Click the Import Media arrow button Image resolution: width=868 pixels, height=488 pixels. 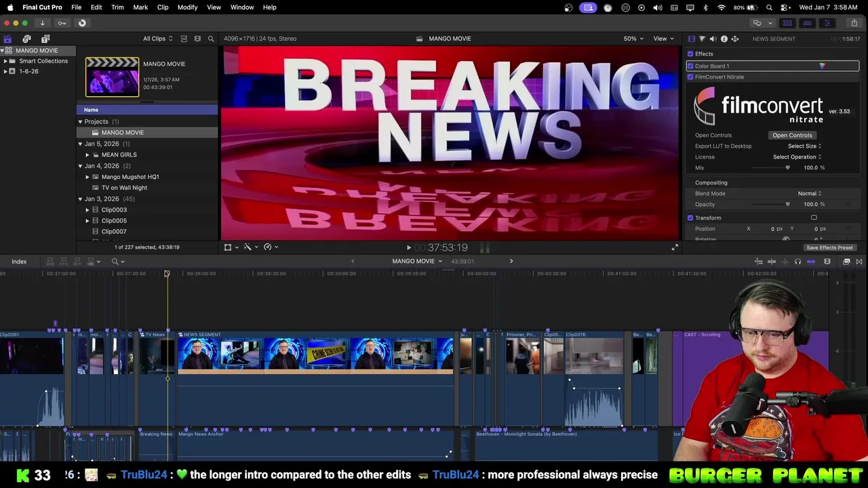tap(42, 23)
